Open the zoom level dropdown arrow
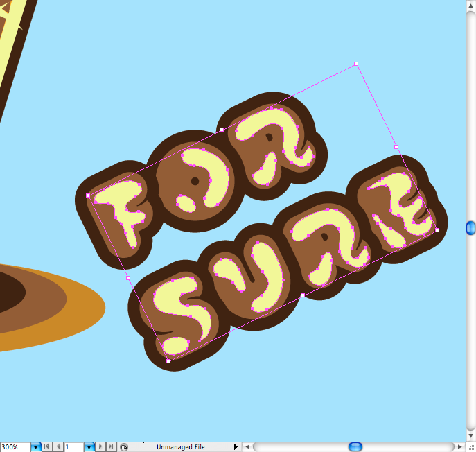The height and width of the screenshot is (452, 476). 36,447
